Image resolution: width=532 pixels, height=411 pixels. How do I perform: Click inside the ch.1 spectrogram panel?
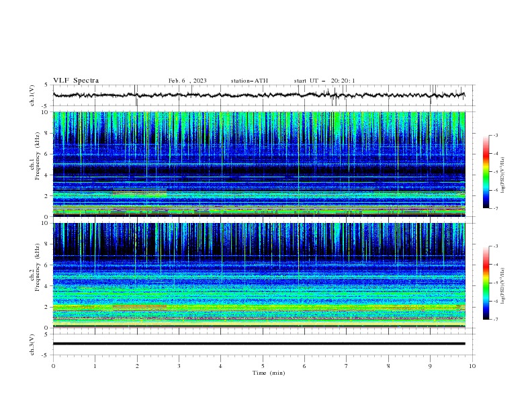tap(259, 164)
